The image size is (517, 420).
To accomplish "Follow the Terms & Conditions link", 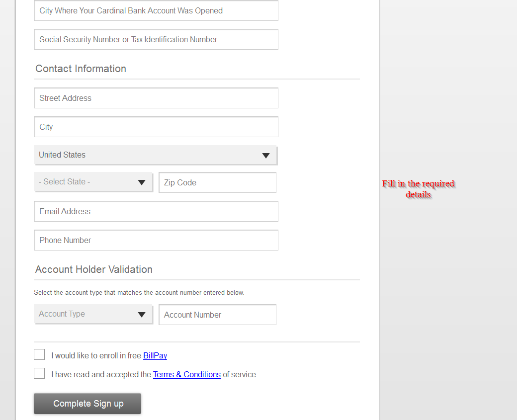I will click(186, 375).
